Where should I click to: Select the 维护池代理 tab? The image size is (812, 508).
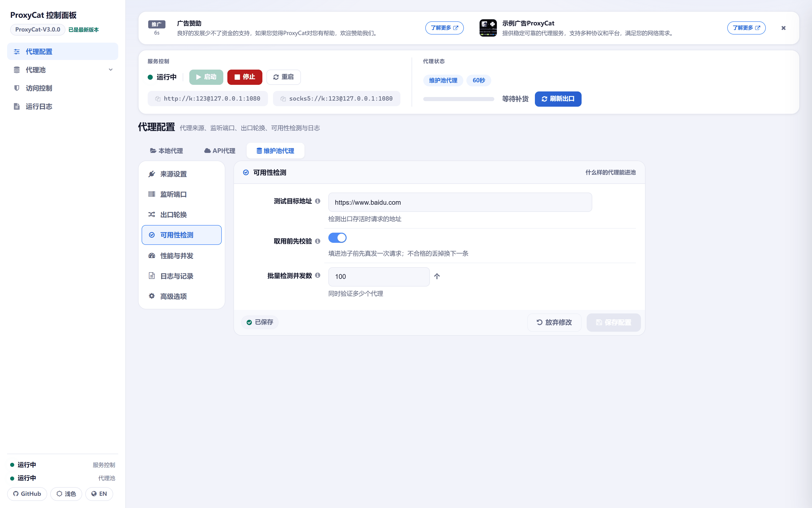tap(276, 151)
